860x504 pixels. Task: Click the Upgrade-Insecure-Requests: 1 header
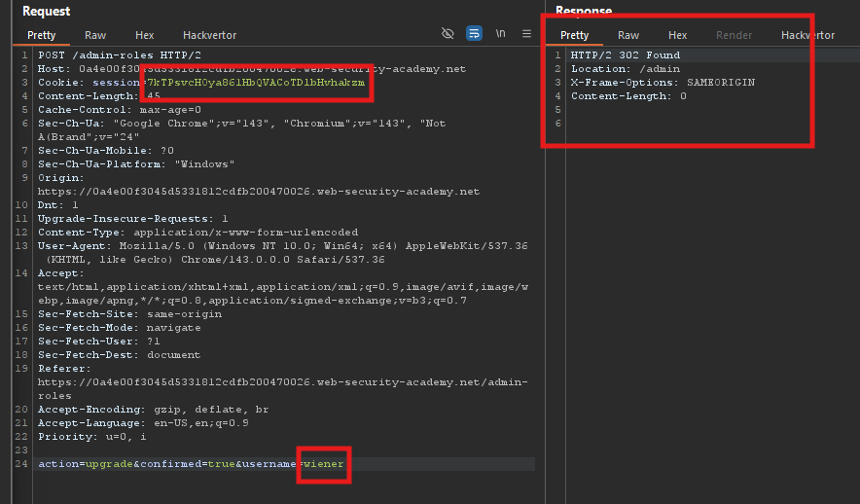132,219
